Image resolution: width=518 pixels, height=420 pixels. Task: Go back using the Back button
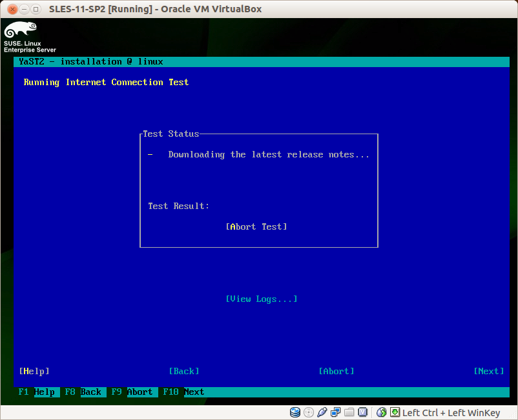click(x=184, y=371)
